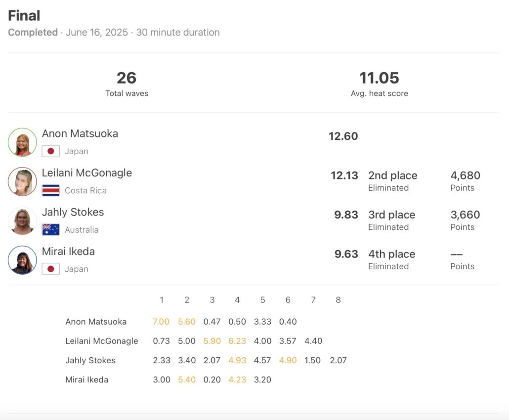Click Anon Matsuoka's avatar photo
This screenshot has width=509, height=420.
click(22, 142)
